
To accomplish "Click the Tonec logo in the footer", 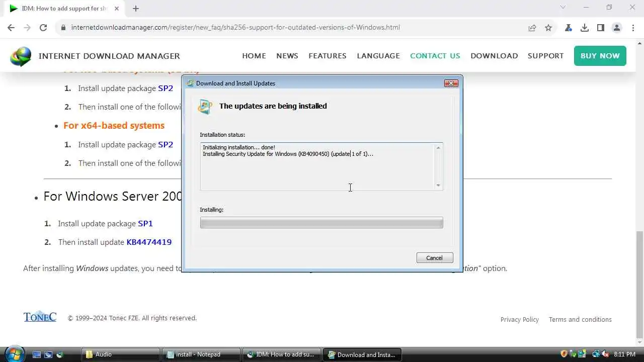I will (40, 317).
